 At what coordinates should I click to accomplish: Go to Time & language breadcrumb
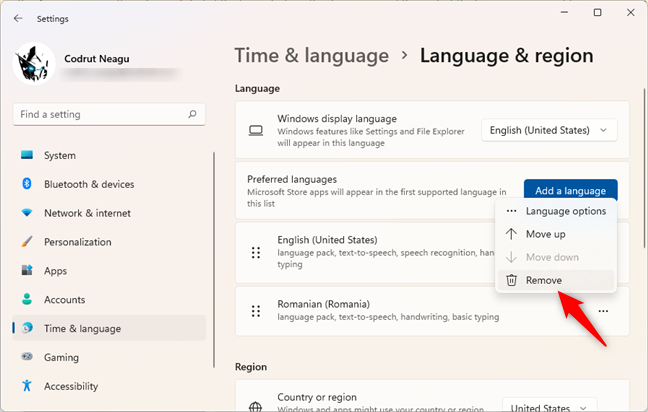312,55
